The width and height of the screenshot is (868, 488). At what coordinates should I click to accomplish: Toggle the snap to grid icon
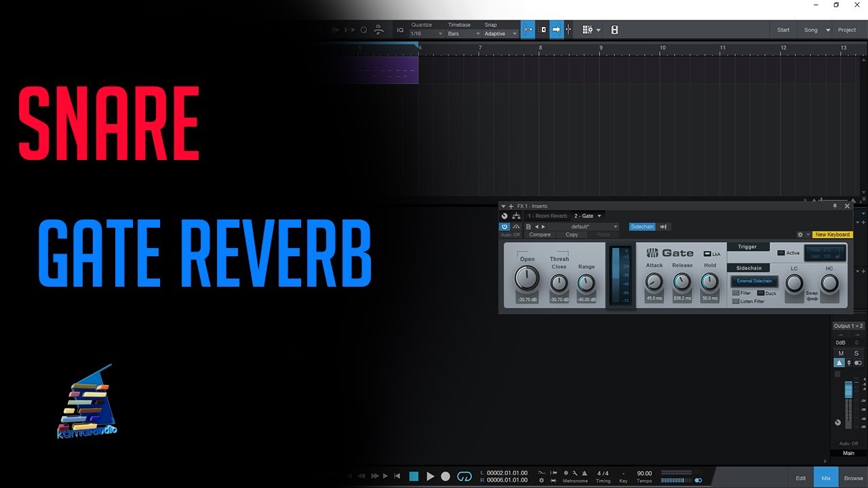point(528,30)
